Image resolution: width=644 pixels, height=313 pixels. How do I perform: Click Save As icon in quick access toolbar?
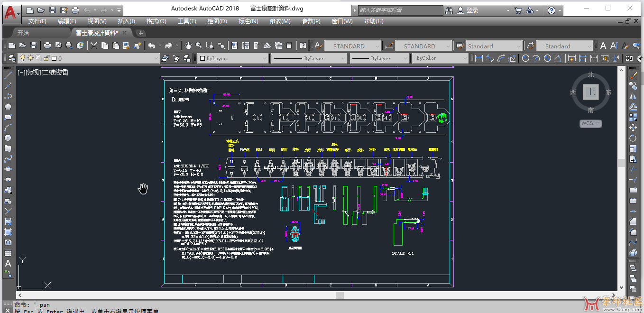click(x=64, y=10)
